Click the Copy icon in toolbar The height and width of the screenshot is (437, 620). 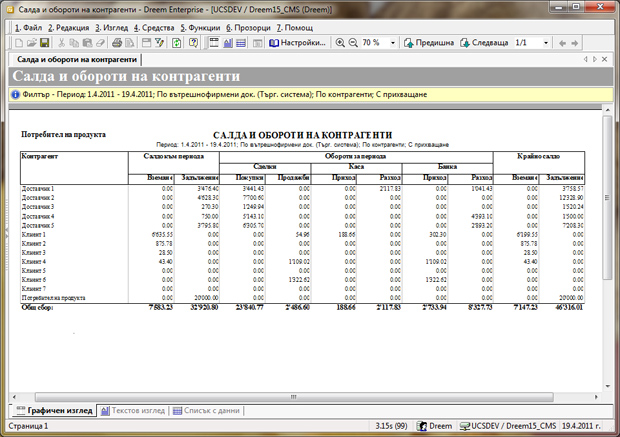coord(74,43)
